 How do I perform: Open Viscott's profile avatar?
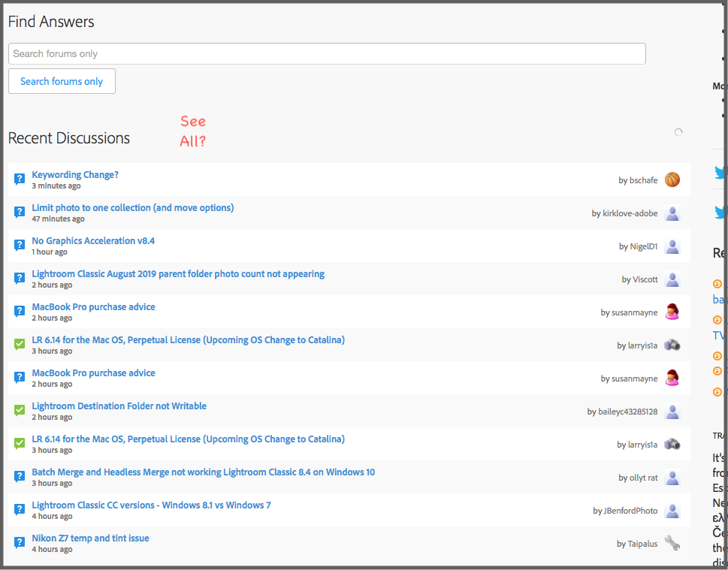[672, 279]
